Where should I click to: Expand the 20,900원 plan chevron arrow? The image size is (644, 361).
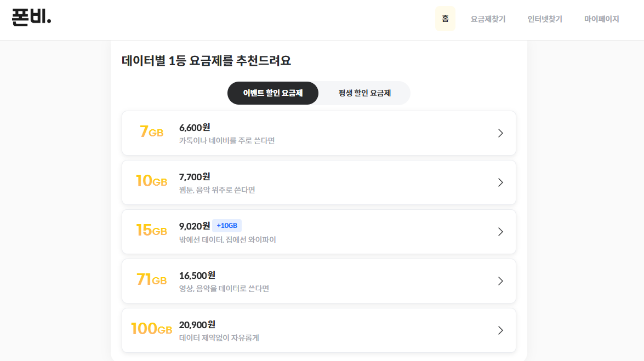pyautogui.click(x=500, y=330)
